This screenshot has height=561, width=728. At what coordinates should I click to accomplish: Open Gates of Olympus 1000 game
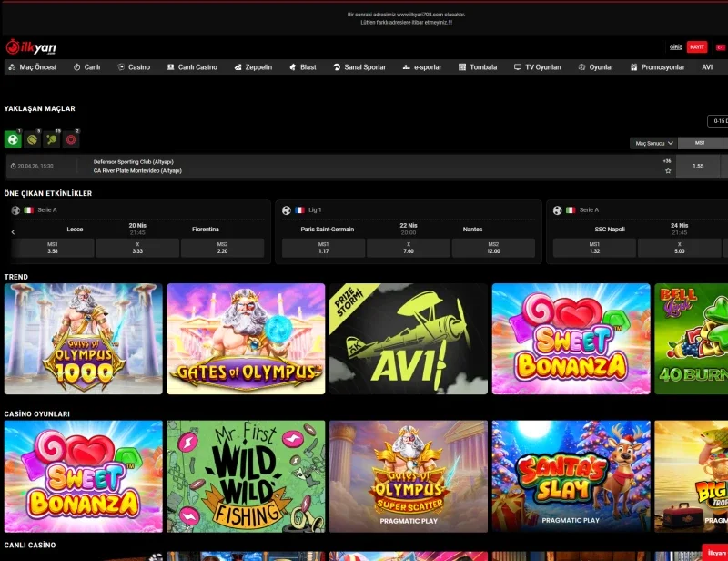pos(84,339)
